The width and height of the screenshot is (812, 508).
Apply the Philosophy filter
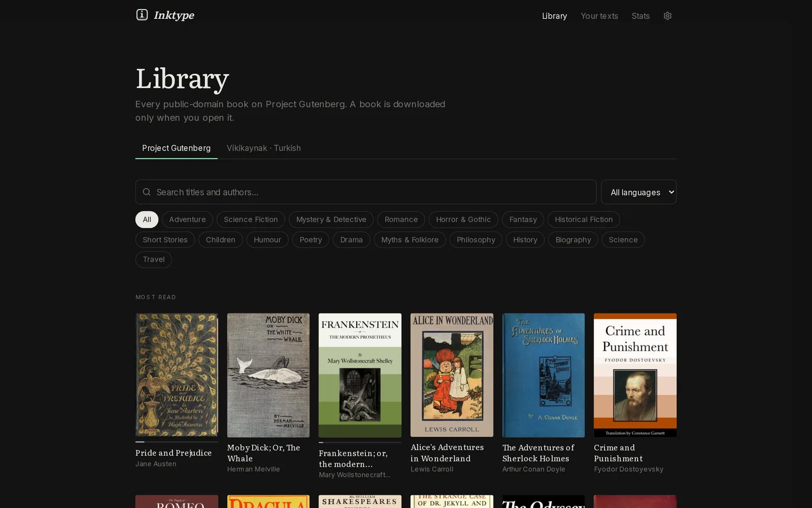(x=476, y=240)
